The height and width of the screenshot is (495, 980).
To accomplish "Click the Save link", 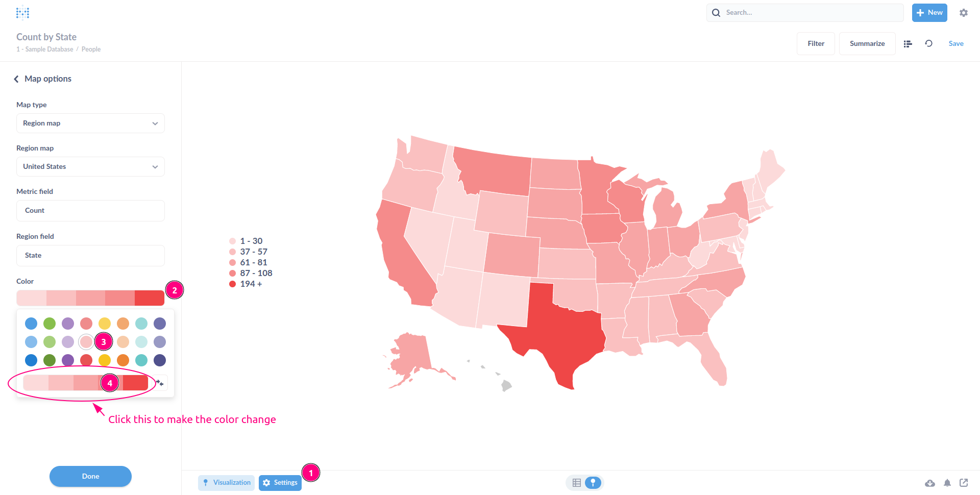I will tap(956, 43).
